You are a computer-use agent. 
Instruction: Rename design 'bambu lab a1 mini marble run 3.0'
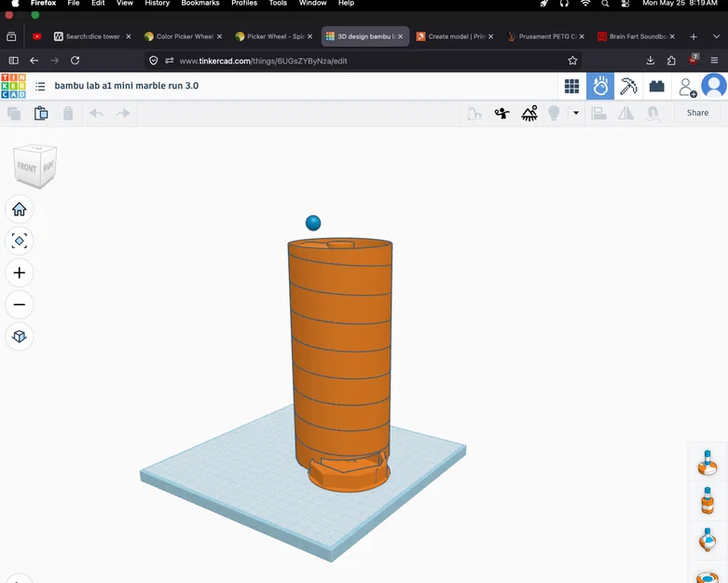click(x=126, y=86)
